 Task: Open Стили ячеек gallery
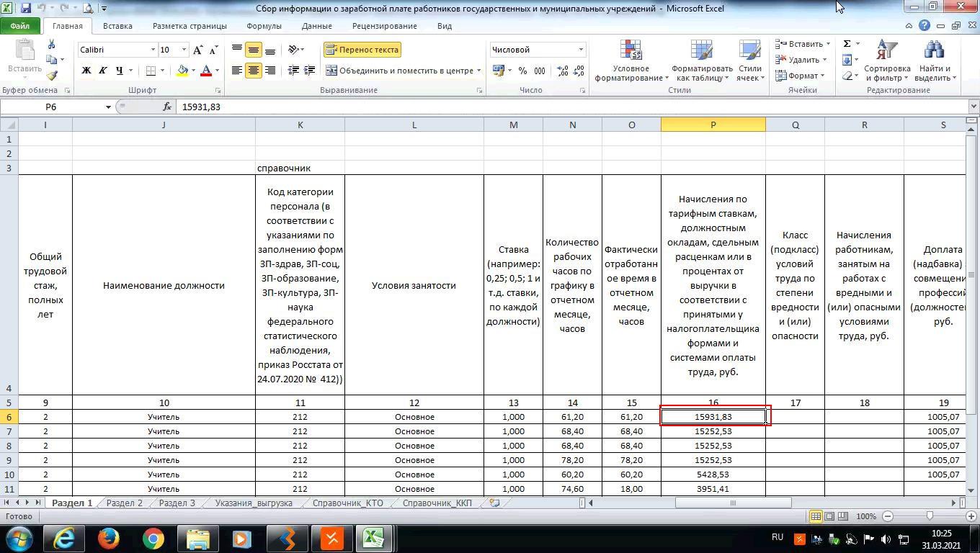tap(749, 60)
